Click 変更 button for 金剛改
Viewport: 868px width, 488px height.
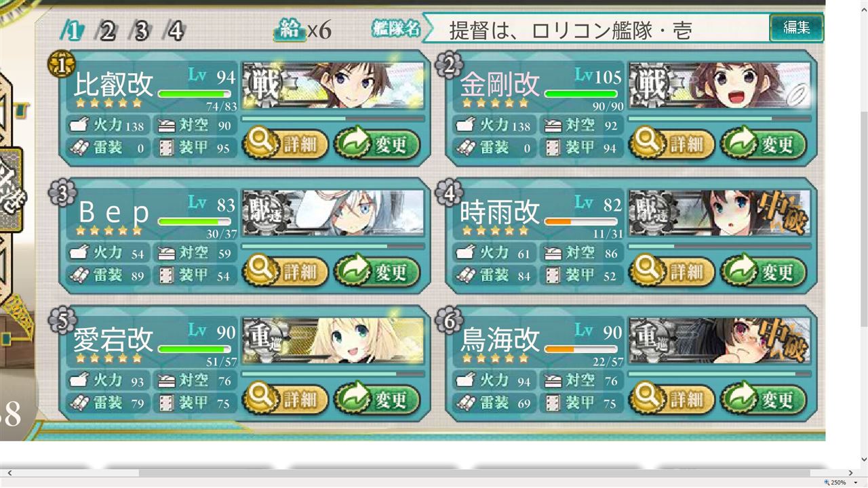[763, 144]
